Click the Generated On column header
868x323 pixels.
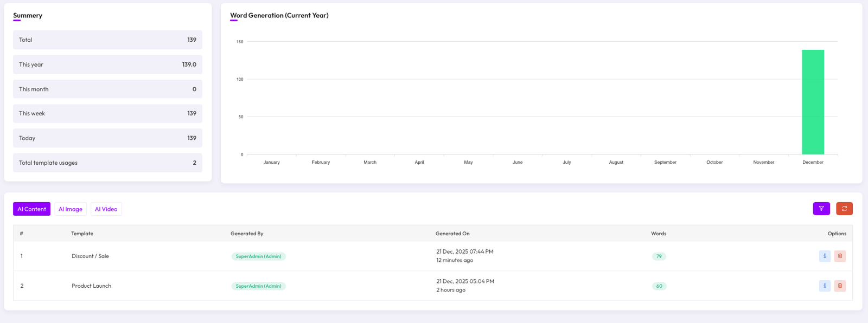pyautogui.click(x=452, y=234)
